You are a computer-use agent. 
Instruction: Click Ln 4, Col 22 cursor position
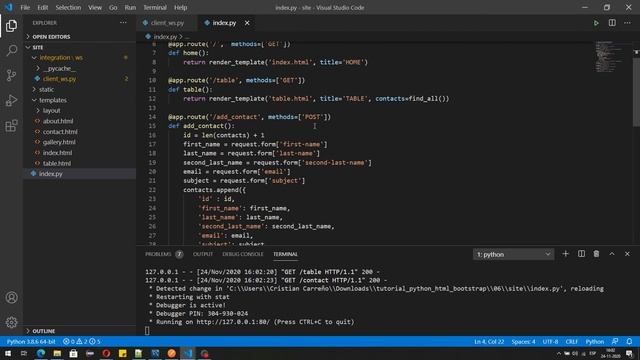(489, 341)
